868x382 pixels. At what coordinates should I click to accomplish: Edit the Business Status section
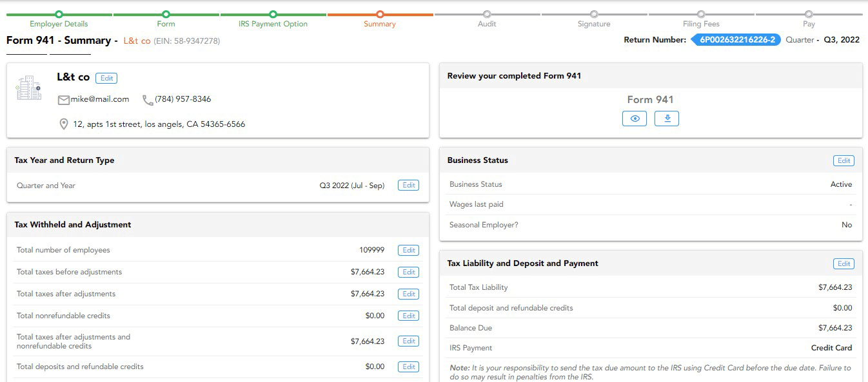pos(843,160)
